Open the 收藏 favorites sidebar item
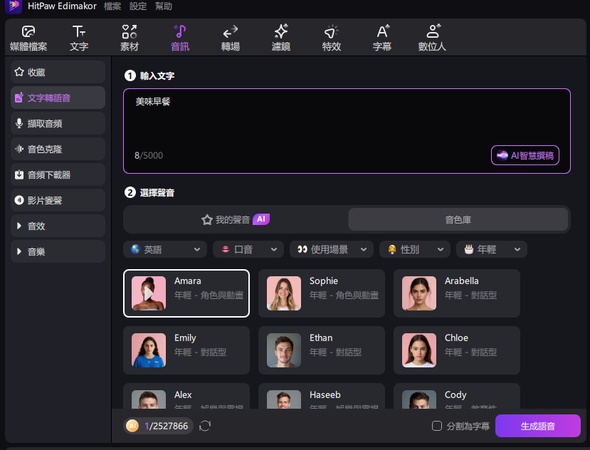590x450 pixels. (58, 72)
